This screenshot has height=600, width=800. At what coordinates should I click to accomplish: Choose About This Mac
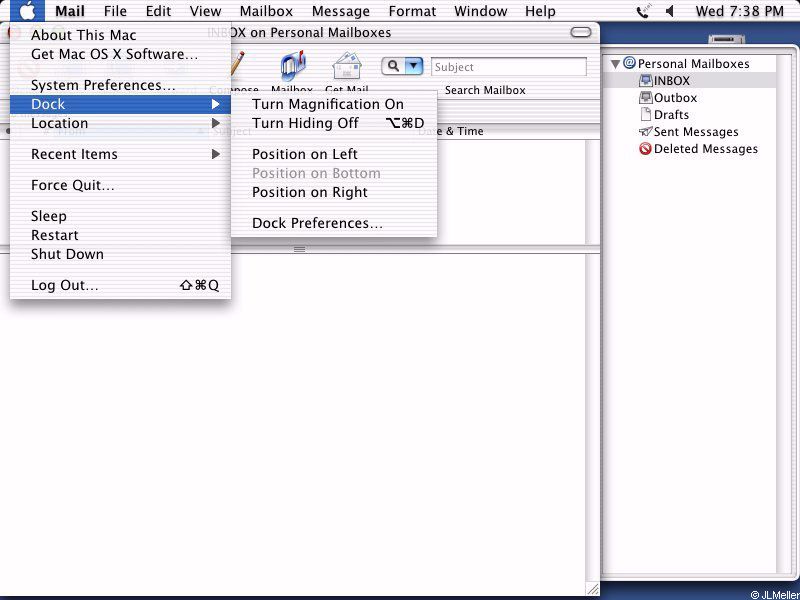pos(120,35)
